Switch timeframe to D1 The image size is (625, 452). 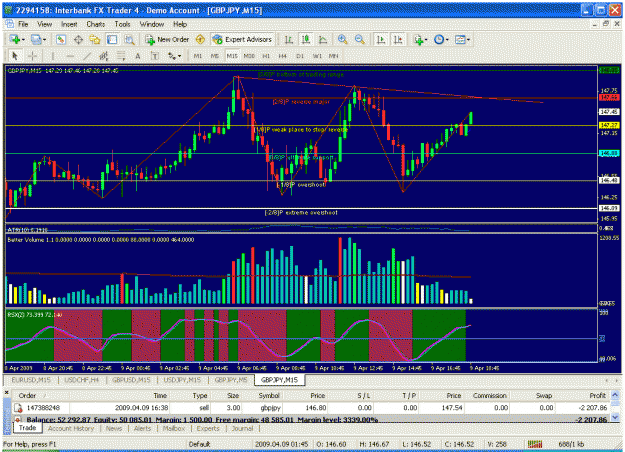(x=300, y=56)
